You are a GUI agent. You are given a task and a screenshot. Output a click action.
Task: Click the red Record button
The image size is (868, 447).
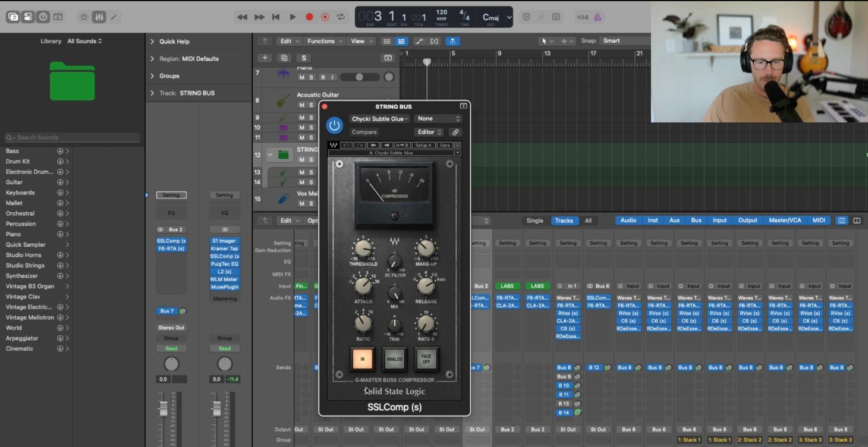(309, 17)
